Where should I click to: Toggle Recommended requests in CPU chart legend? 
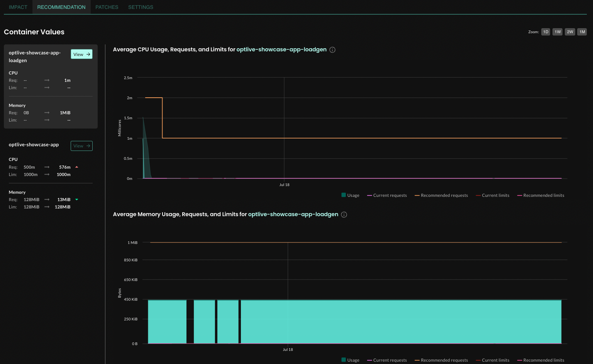pos(444,195)
